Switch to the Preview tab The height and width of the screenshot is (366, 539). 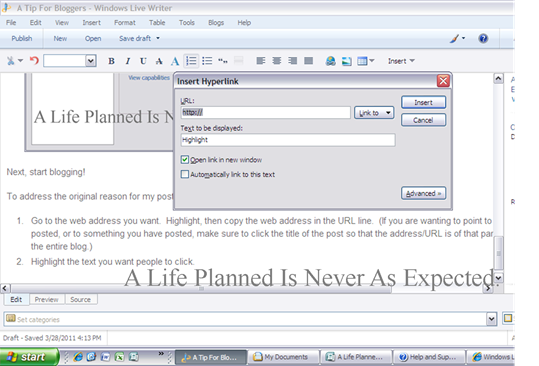point(46,299)
